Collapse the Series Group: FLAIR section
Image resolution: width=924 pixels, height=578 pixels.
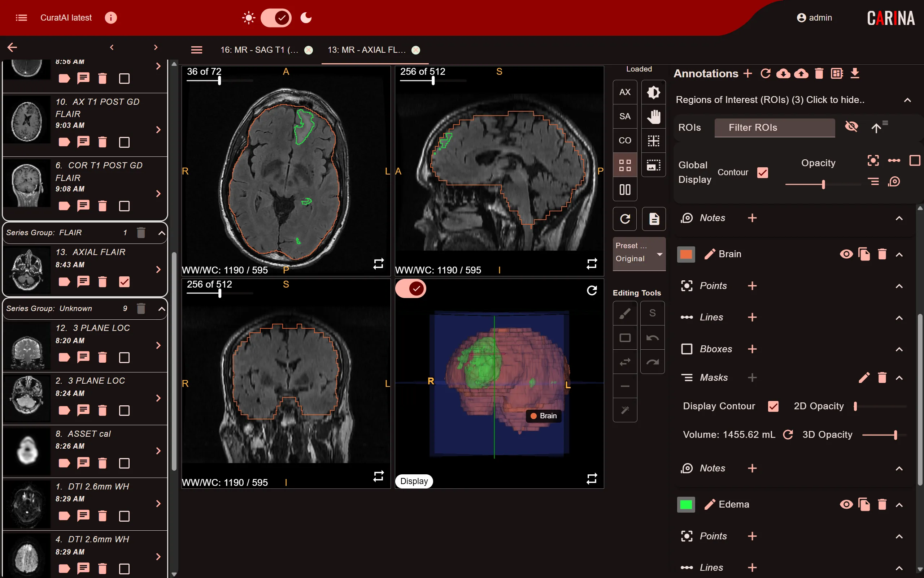click(161, 233)
